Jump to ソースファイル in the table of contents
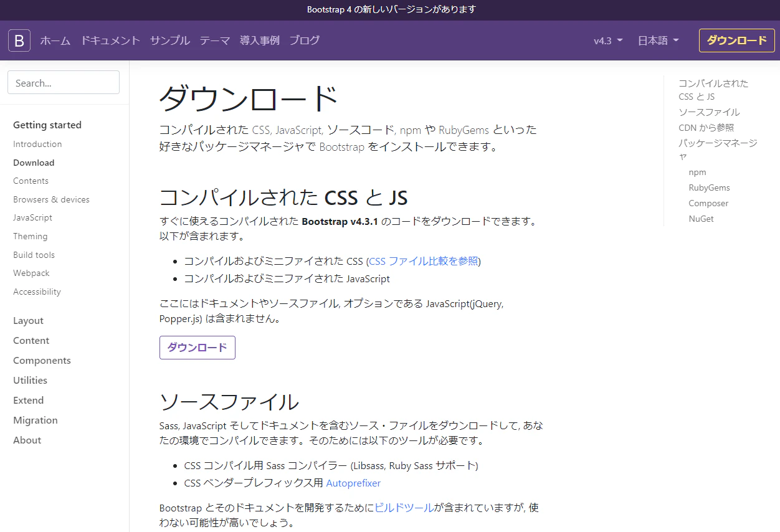 (709, 112)
